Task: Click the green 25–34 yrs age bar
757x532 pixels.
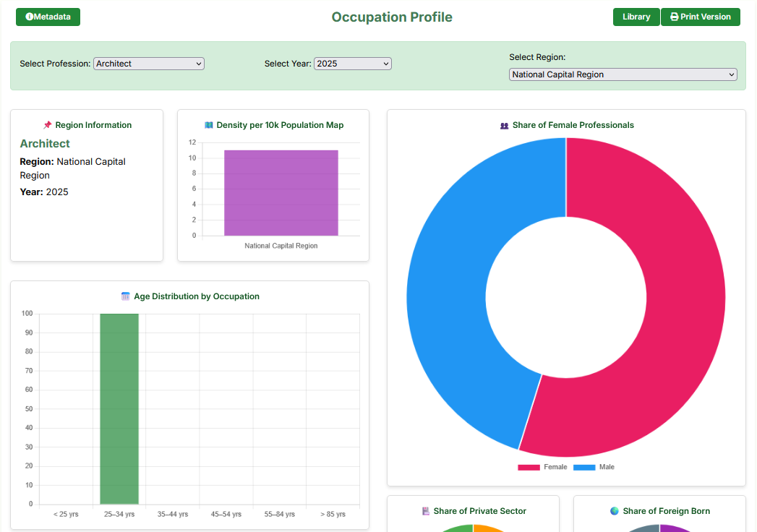Action: 119,409
